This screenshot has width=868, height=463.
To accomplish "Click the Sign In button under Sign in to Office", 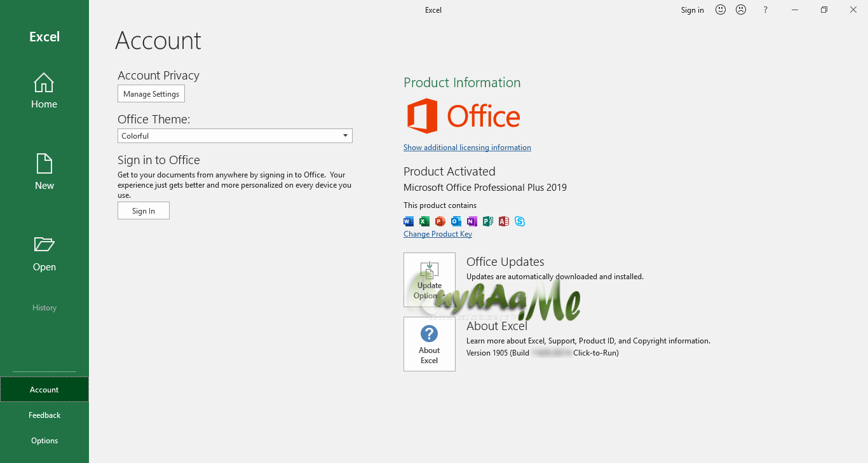I will tap(144, 211).
